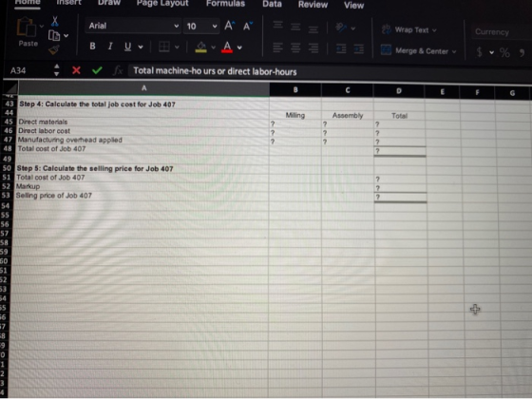The image size is (532, 399).
Task: Select Manufacturing overhead applied Assembly cell
Action: tap(348, 142)
